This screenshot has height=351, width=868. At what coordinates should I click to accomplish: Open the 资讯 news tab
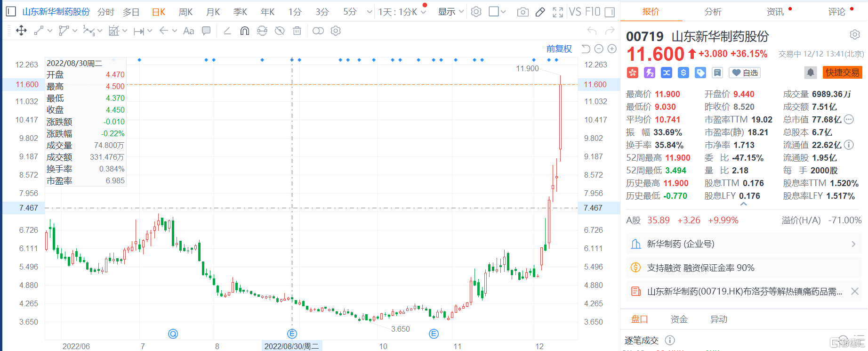[x=775, y=12]
